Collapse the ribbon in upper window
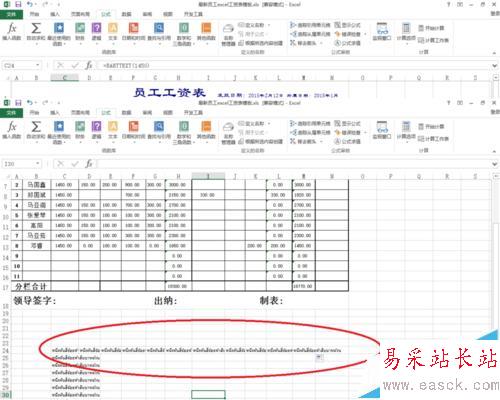Image resolution: width=500 pixels, height=400 pixels. (x=494, y=53)
